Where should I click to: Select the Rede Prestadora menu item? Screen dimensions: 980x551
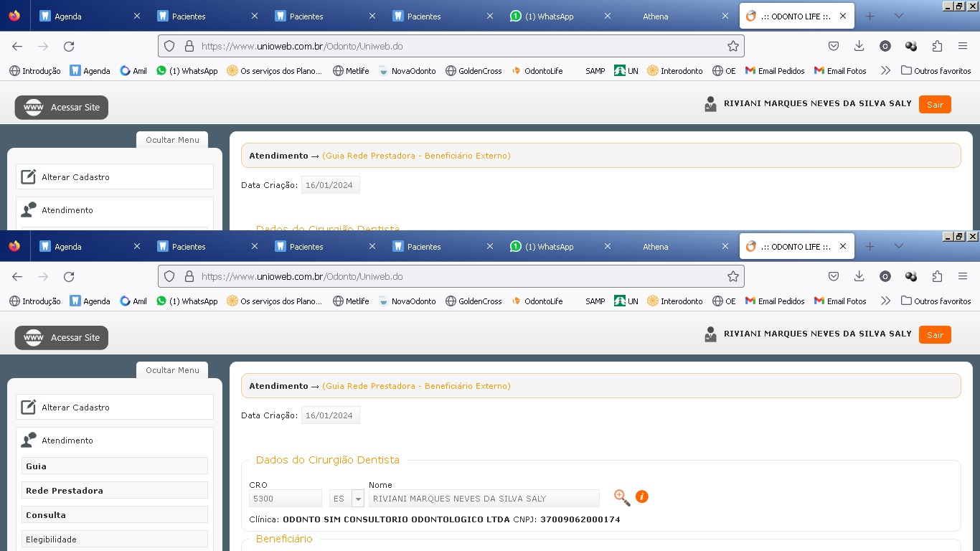click(115, 491)
